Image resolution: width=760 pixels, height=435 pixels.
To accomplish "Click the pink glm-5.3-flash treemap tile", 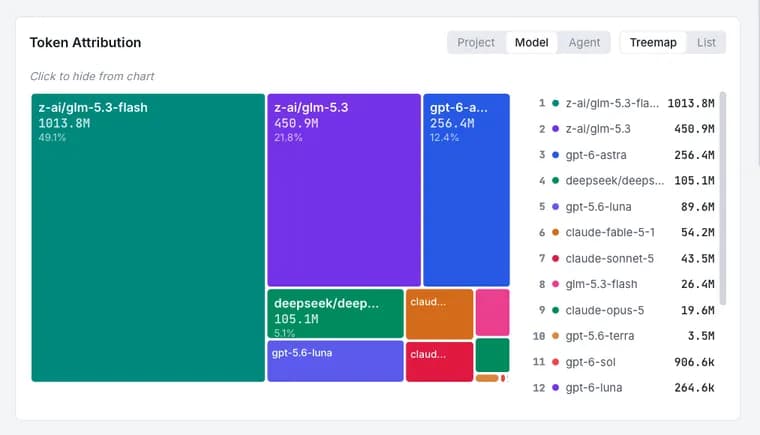I will tap(492, 312).
